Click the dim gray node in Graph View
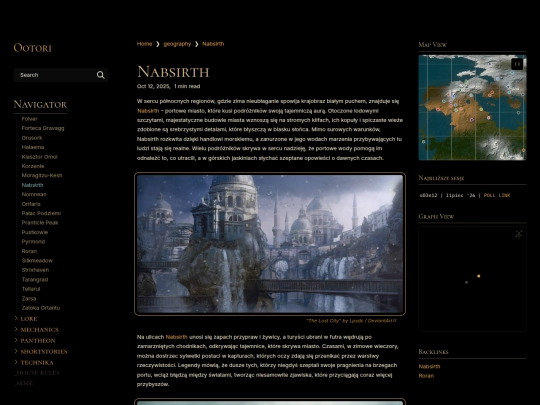This screenshot has height=405, width=540. (x=466, y=282)
